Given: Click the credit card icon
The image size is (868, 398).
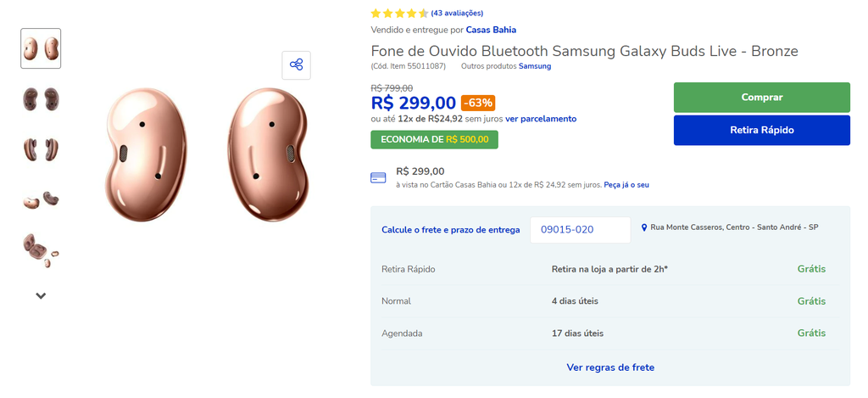Looking at the screenshot, I should (378, 177).
